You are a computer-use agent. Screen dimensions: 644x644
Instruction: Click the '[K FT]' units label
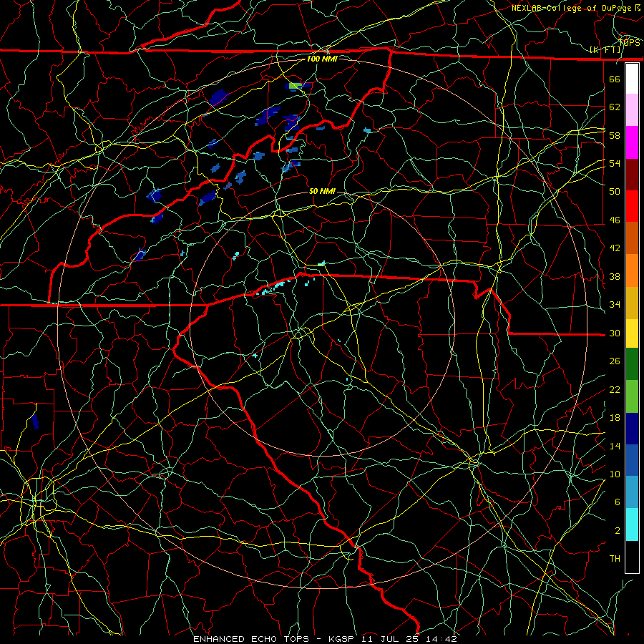tap(605, 50)
